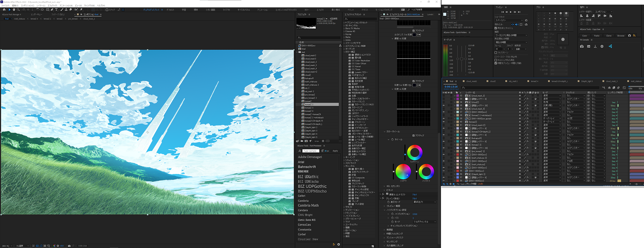644x248 pixels.
Task: Click the align layers top icon
Action: pos(599,16)
